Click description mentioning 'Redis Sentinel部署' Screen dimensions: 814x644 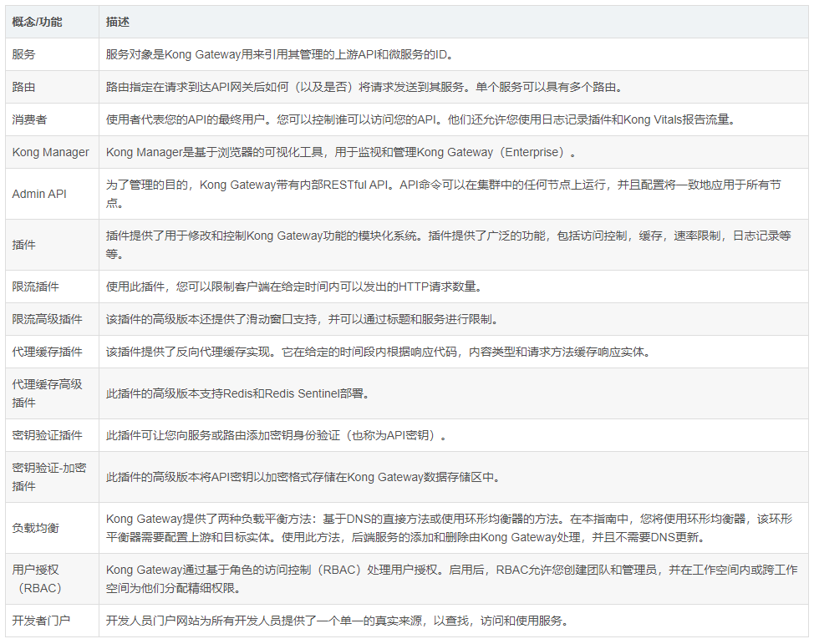pos(453,393)
